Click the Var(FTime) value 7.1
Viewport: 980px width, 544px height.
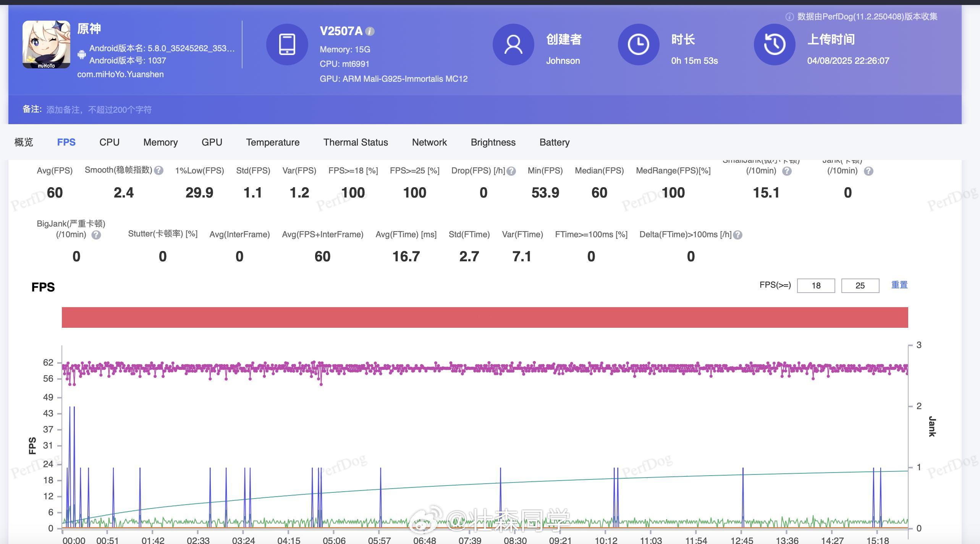pos(522,257)
